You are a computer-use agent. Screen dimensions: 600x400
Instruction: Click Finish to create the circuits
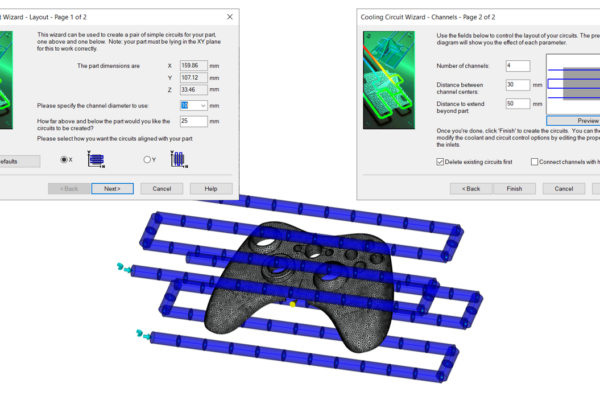(x=514, y=189)
